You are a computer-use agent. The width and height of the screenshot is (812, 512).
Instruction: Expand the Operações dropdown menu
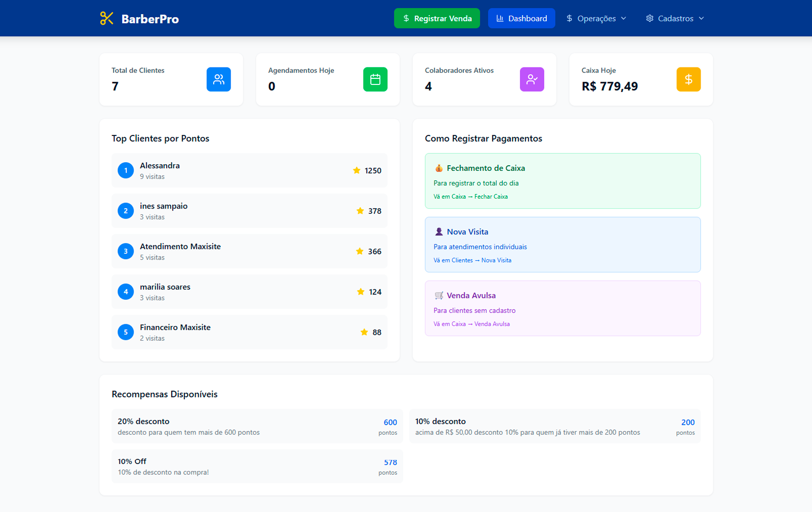596,18
